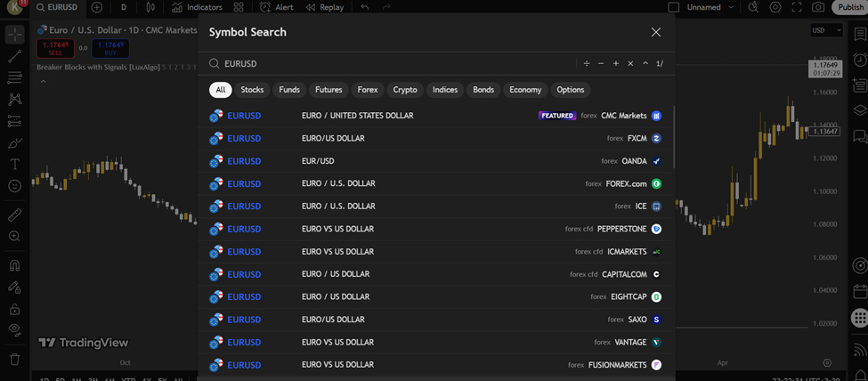Choose EURUSD from SAXO
Viewport: 868px width, 381px height.
(436, 320)
